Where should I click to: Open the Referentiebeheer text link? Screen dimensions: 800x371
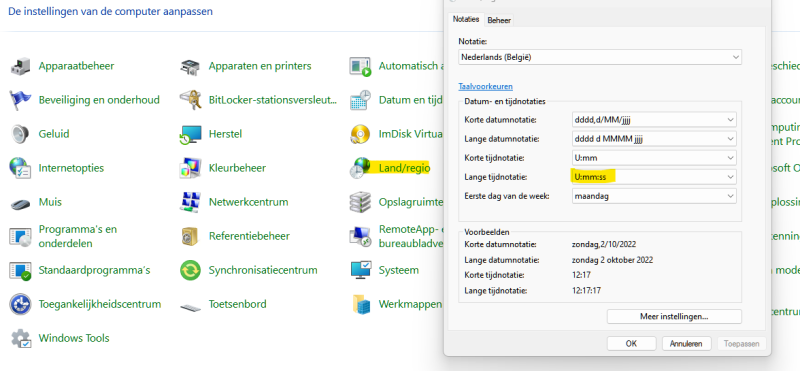(249, 236)
